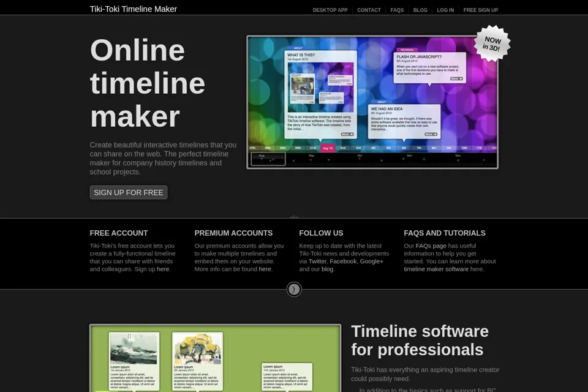The height and width of the screenshot is (392, 588).
Task: Select the highlighted 'Aug 10' timeline date marker
Action: (x=328, y=148)
